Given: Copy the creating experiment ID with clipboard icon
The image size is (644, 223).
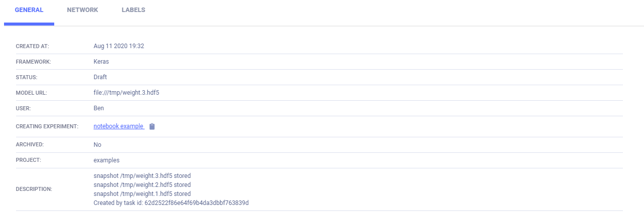Looking at the screenshot, I should point(152,127).
